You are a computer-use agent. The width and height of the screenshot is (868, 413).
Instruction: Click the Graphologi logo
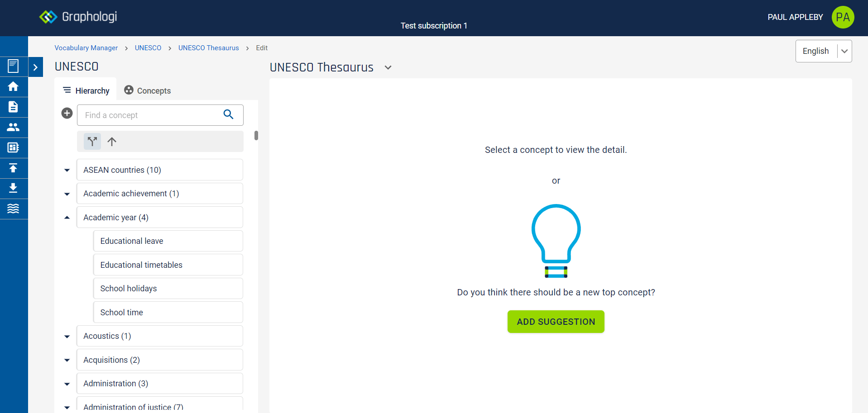pyautogui.click(x=78, y=17)
